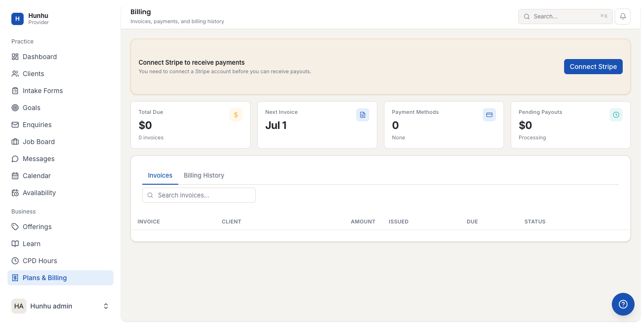
Task: Click the ISSUED column header
Action: pos(399,222)
